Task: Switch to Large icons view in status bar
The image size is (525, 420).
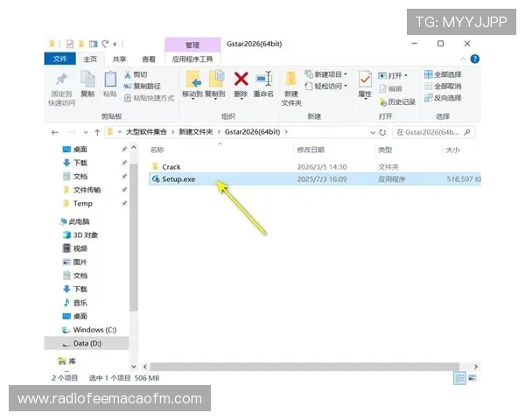Action: [472, 378]
